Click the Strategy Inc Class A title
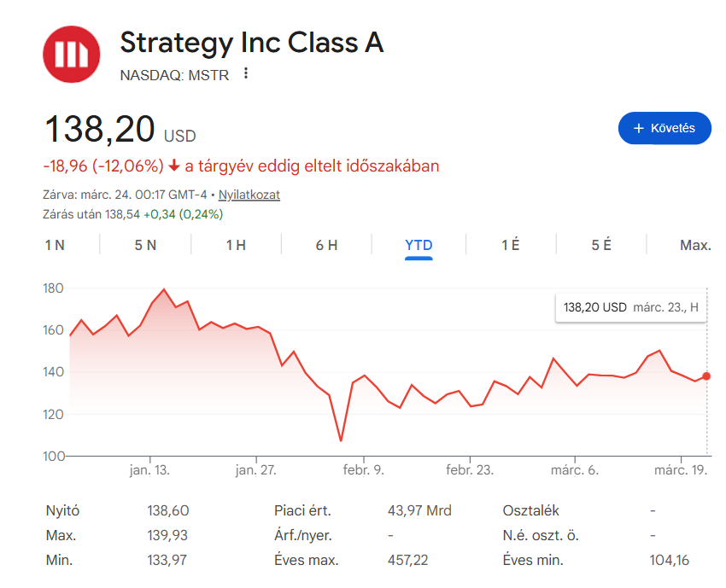This screenshot has height=588, width=726. coord(251,43)
